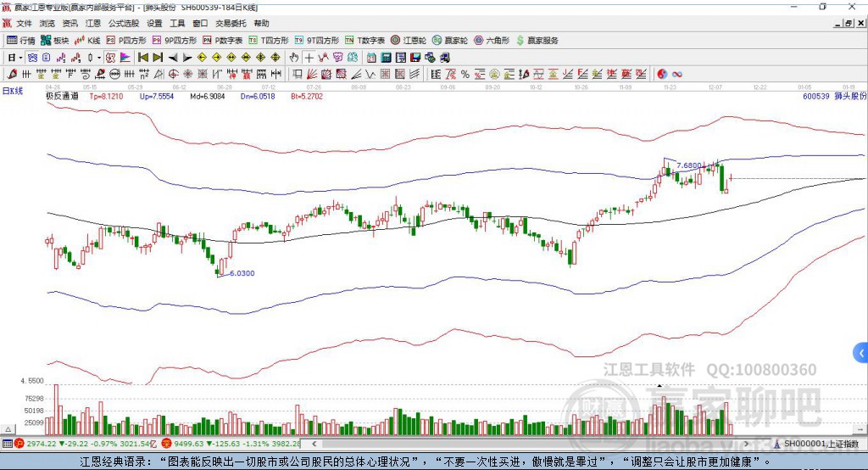
Task: Click the percent sign tool
Action: click(465, 74)
